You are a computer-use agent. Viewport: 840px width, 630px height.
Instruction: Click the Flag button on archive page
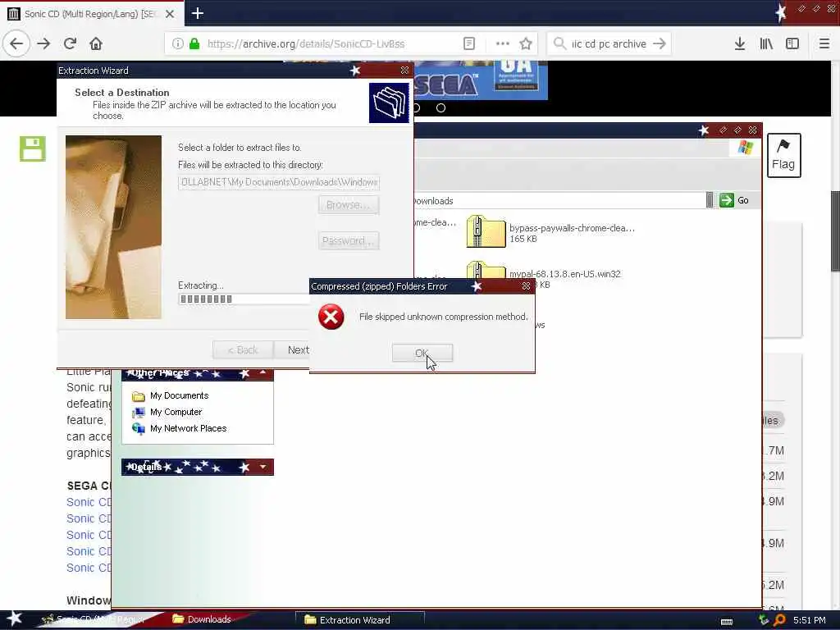[783, 155]
